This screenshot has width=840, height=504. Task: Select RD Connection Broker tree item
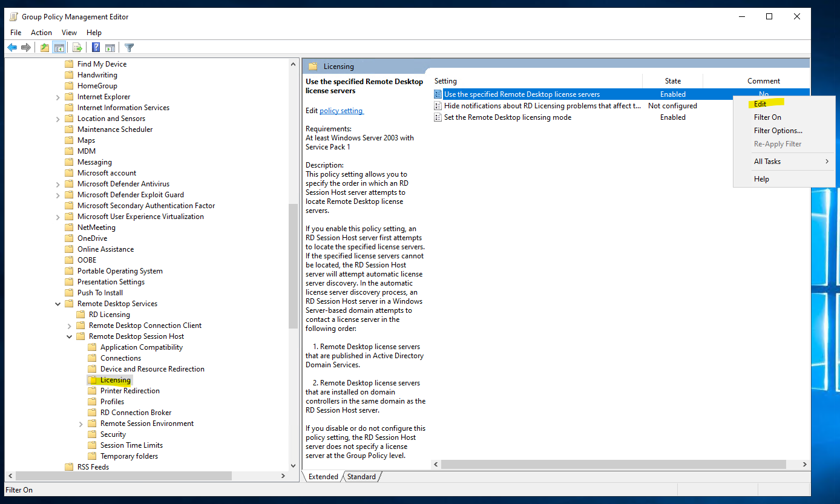point(136,413)
